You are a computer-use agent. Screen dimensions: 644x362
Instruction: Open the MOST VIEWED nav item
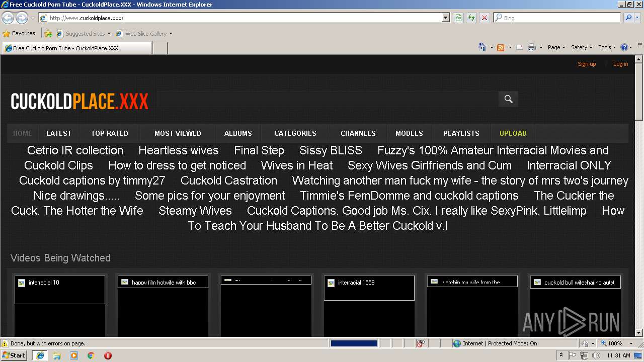coord(178,133)
